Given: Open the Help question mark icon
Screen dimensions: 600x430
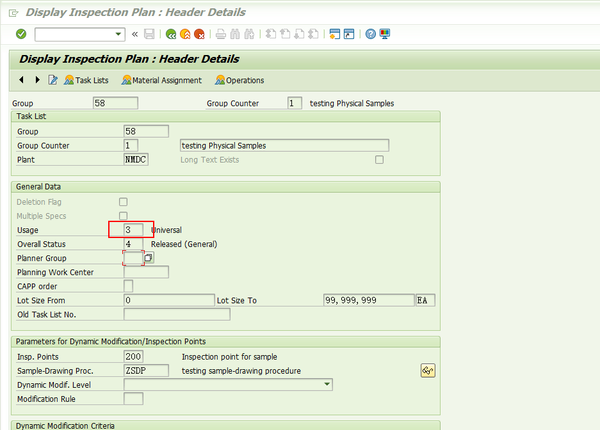Looking at the screenshot, I should 370,34.
